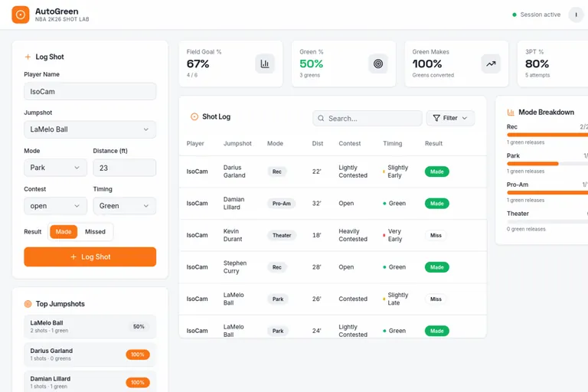Sort by the Player column header
Viewport: 588px width, 392px height.
click(195, 143)
